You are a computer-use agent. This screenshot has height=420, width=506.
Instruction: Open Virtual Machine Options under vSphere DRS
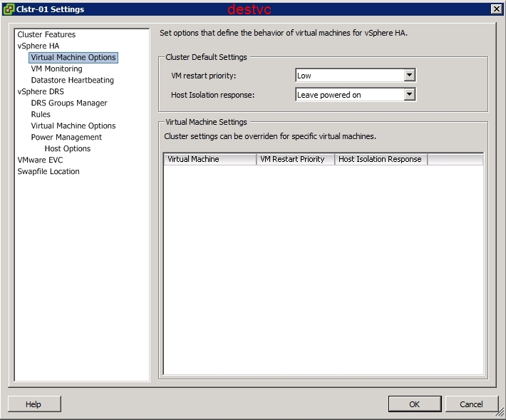73,126
